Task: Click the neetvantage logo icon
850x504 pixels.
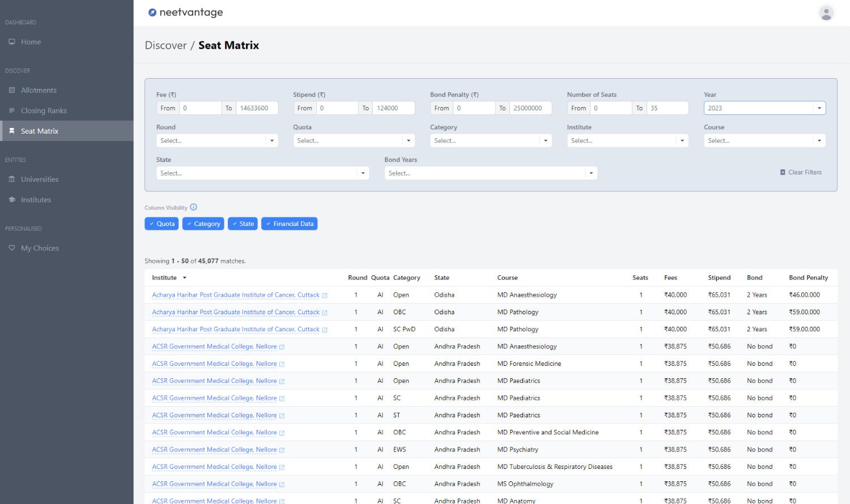Action: coord(152,12)
